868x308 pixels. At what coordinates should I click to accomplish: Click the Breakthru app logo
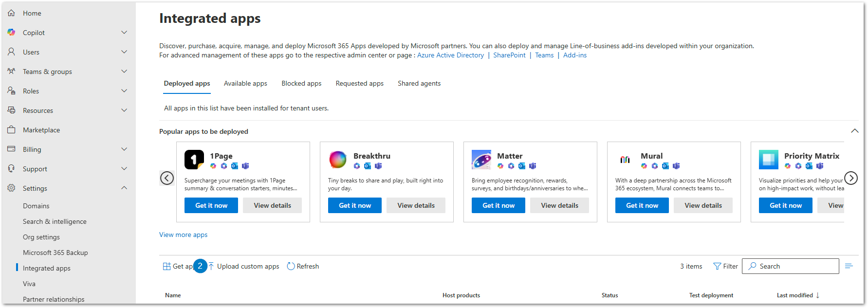(338, 160)
